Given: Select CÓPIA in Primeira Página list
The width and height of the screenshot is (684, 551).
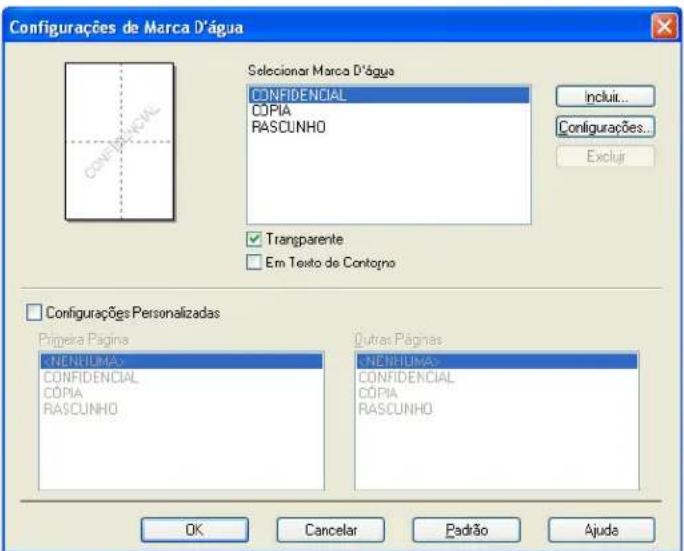Looking at the screenshot, I should pyautogui.click(x=181, y=393).
